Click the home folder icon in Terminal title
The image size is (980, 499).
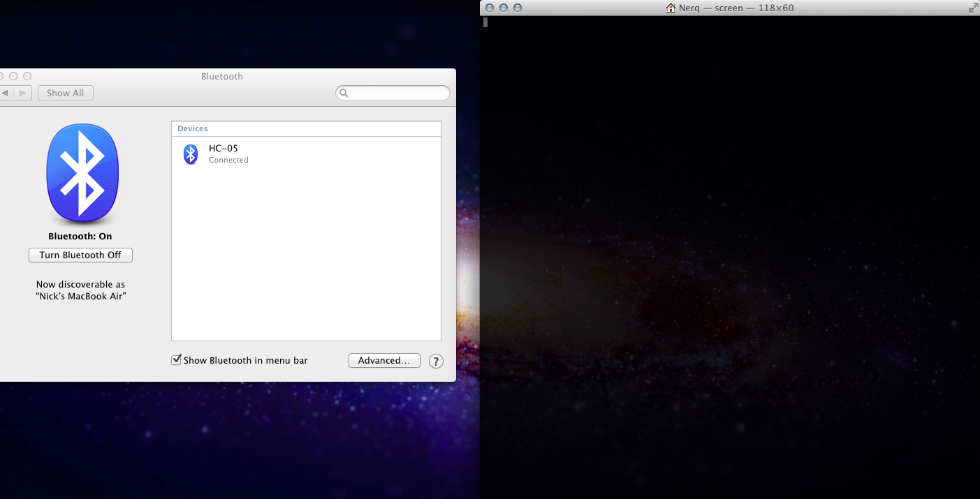[x=671, y=8]
